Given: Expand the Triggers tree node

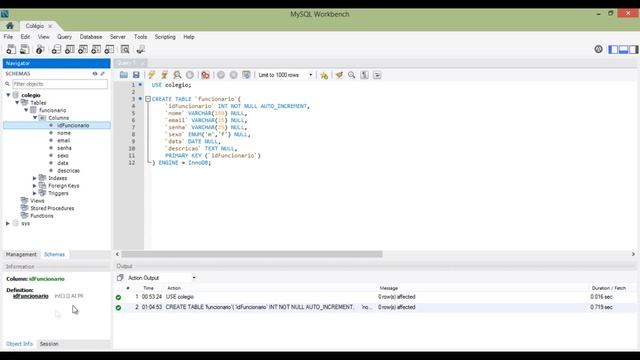Looking at the screenshot, I should tap(35, 193).
